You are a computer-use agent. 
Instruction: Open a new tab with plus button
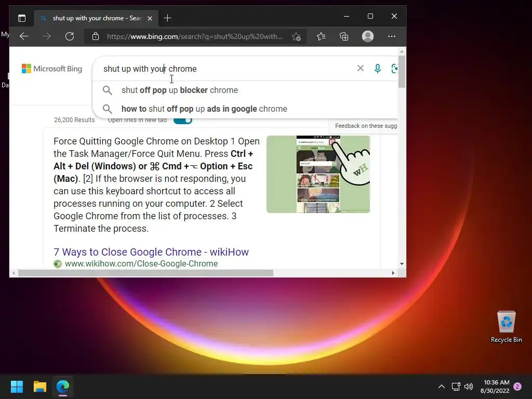coord(167,18)
